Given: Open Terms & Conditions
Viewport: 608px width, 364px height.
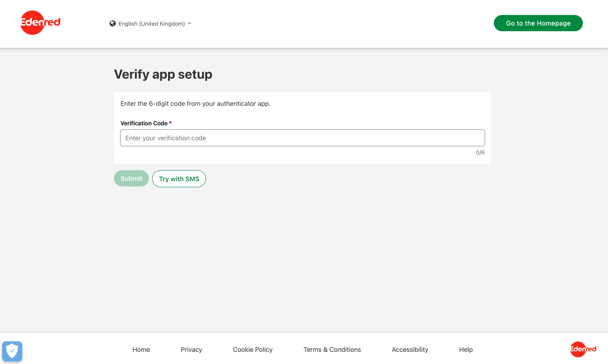Looking at the screenshot, I should (332, 350).
